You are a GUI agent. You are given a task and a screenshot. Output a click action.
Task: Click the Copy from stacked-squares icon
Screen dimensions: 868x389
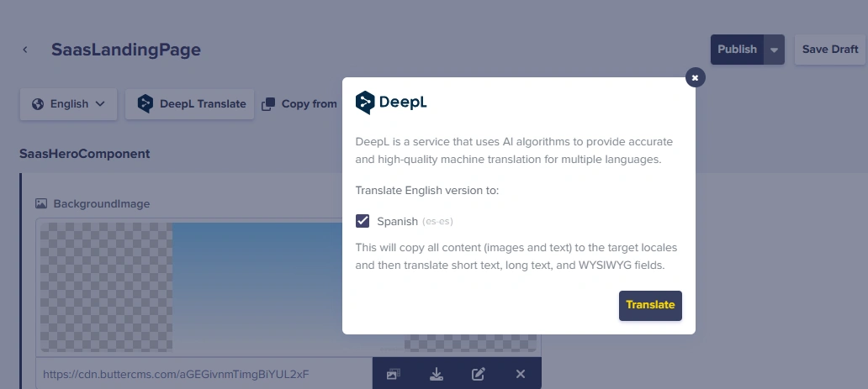(x=268, y=104)
